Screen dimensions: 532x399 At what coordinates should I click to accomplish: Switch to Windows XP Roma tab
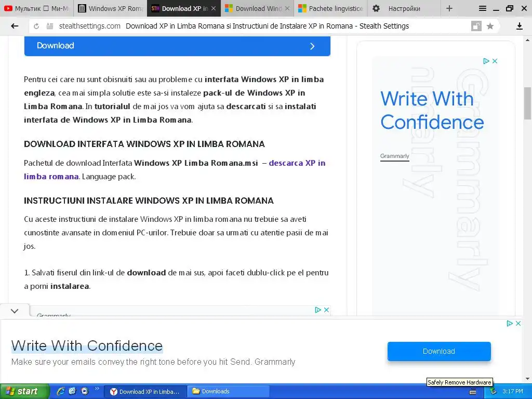[110, 8]
